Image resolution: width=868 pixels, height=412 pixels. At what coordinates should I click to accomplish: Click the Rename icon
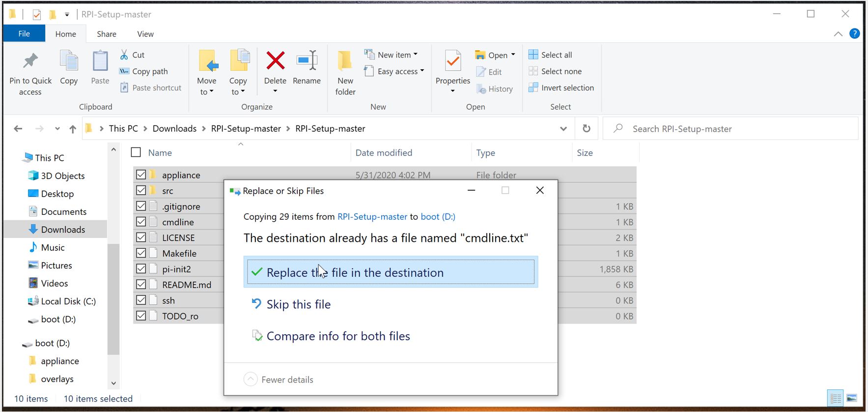(307, 61)
